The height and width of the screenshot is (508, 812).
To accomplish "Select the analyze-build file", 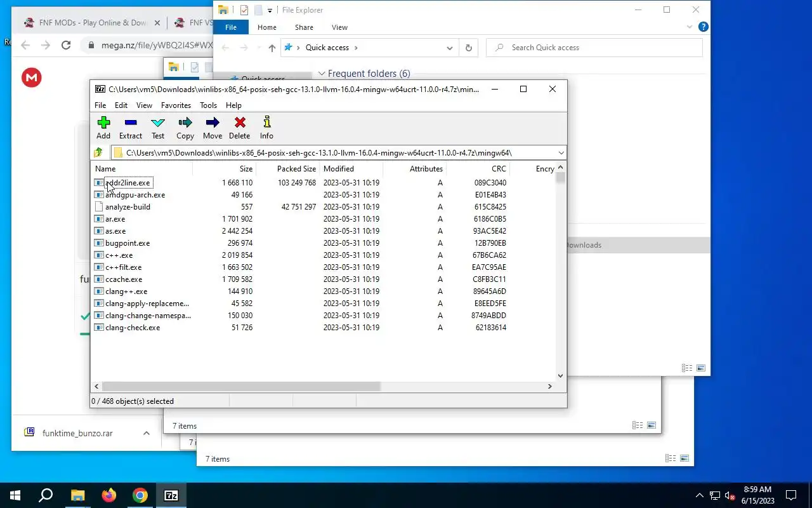I will pyautogui.click(x=128, y=207).
